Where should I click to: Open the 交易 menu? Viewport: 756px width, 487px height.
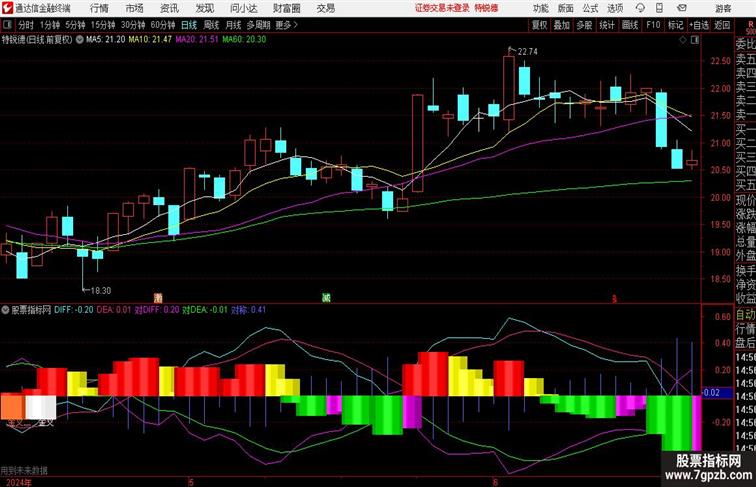[325, 8]
